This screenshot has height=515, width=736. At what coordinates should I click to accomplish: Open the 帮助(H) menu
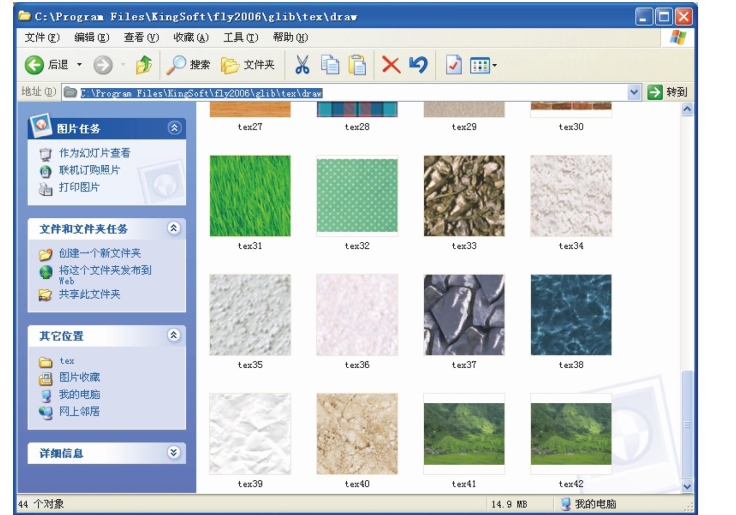point(291,38)
